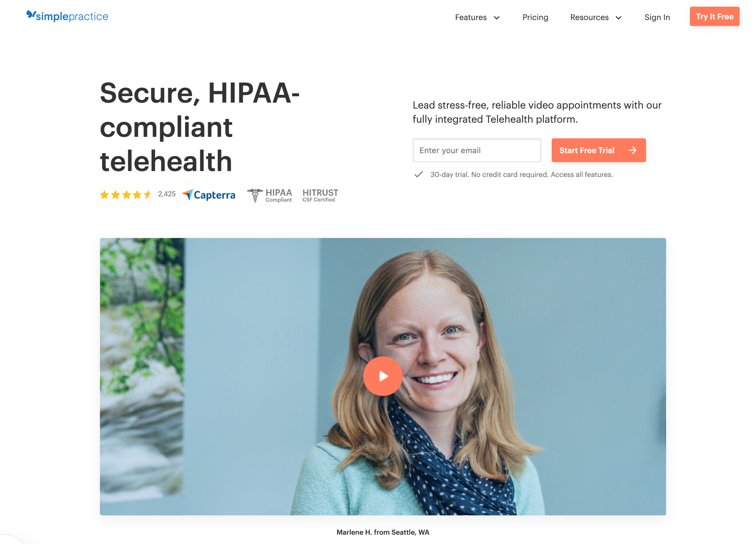Screen dimensions: 756x544
Task: Click the arrow icon on Start Free Trial
Action: (x=632, y=150)
